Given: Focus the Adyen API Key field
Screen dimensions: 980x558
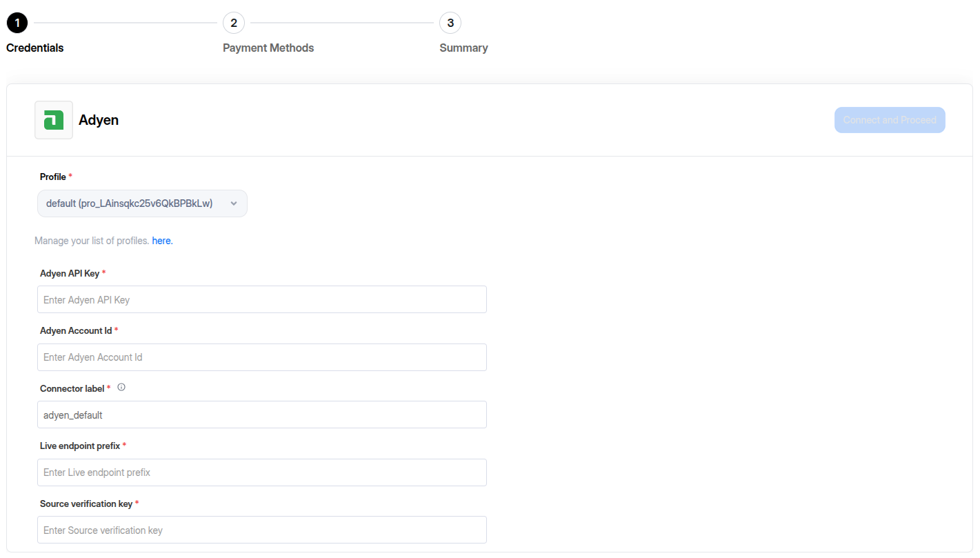Looking at the screenshot, I should (262, 299).
